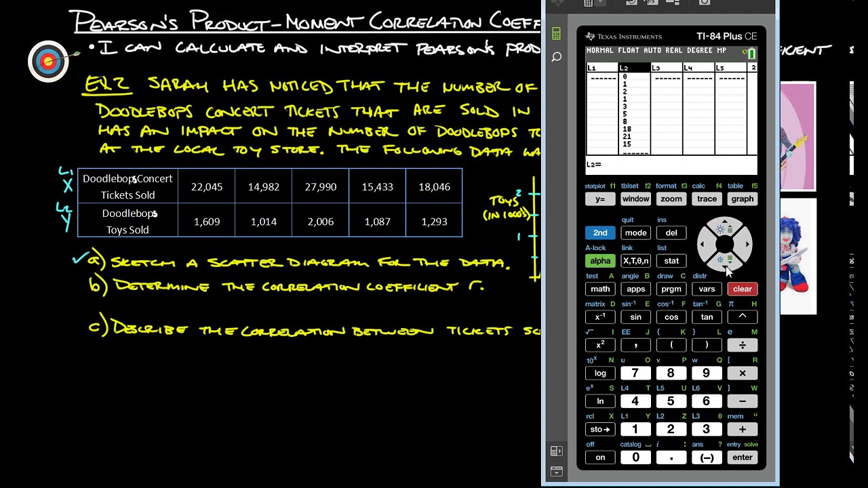The width and height of the screenshot is (868, 488).
Task: Click the decimal point key
Action: click(x=671, y=457)
